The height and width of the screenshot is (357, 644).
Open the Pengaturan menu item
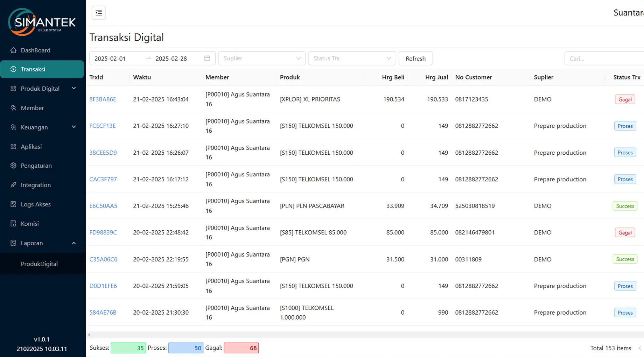point(42,166)
